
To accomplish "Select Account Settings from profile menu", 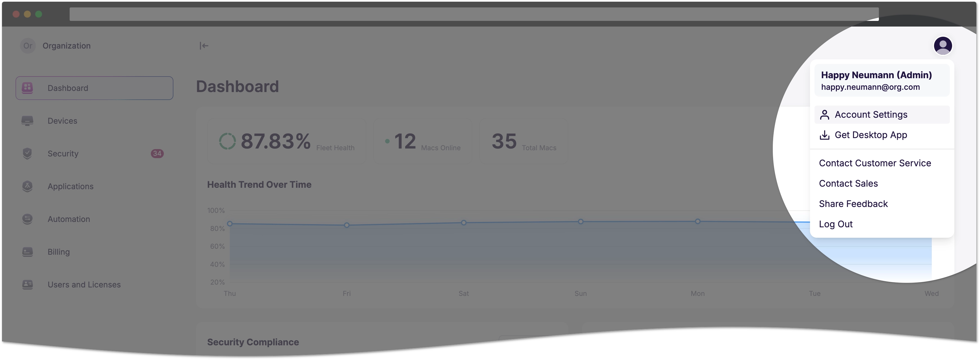I will [x=871, y=114].
